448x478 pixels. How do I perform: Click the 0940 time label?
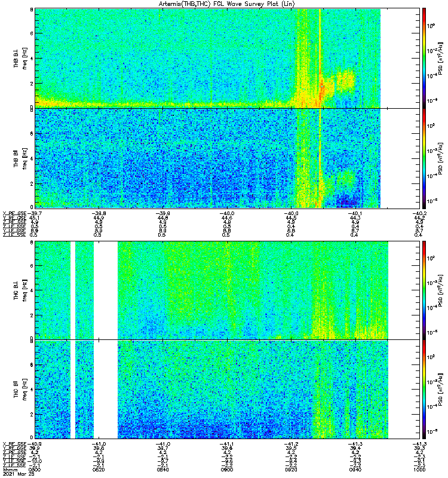[x=355, y=470]
